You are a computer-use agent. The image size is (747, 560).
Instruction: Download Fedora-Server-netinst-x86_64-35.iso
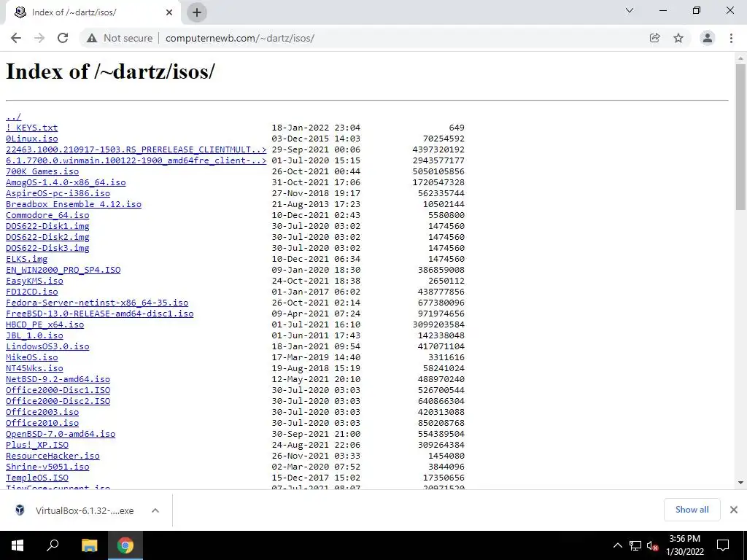click(97, 303)
